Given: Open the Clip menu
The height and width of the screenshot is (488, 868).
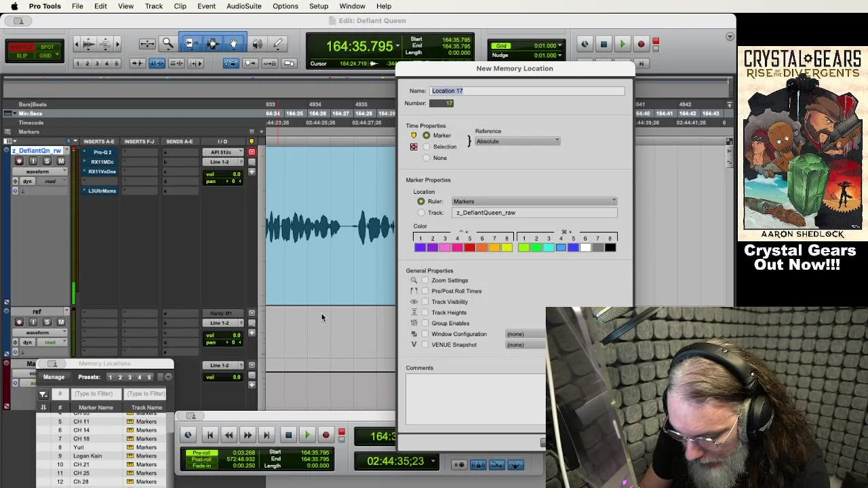Looking at the screenshot, I should (180, 6).
